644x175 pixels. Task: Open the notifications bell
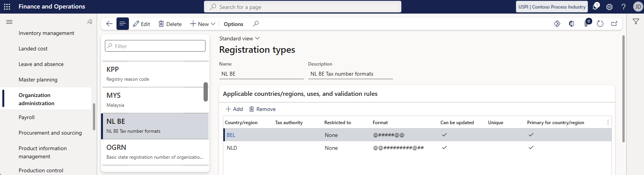click(595, 7)
